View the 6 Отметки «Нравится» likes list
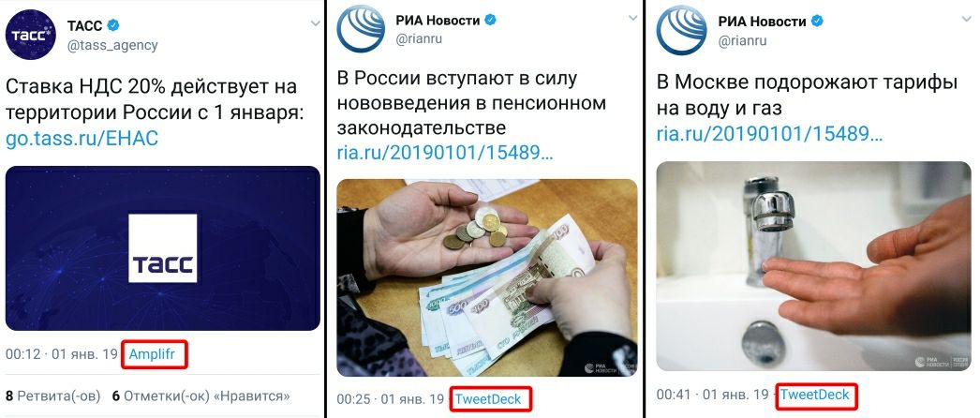 pyautogui.click(x=200, y=396)
